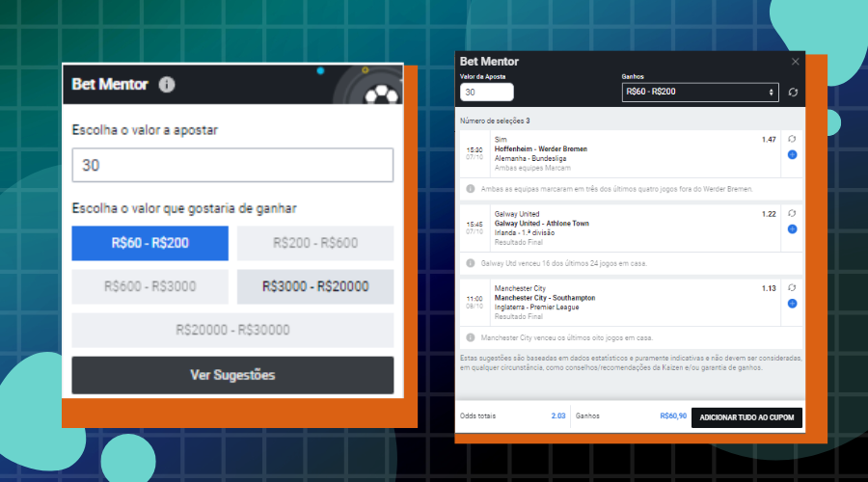
Task: Click the total odds value 2.03
Action: pyautogui.click(x=558, y=415)
